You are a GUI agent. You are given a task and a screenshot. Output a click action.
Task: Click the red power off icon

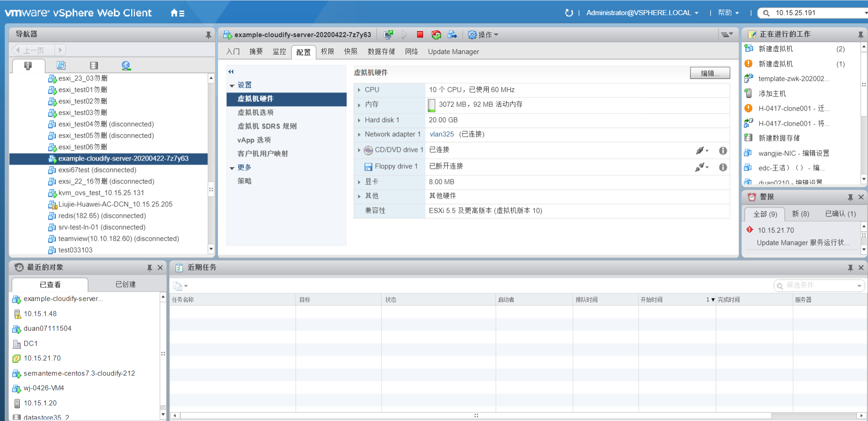coord(420,34)
